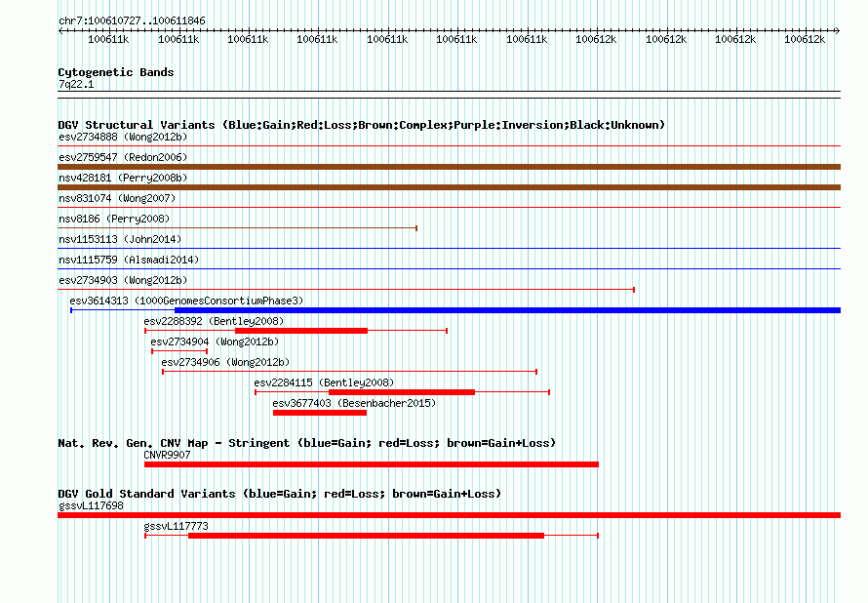This screenshot has width=868, height=603.
Task: Open the CNVR9907 region label
Action: [x=167, y=455]
